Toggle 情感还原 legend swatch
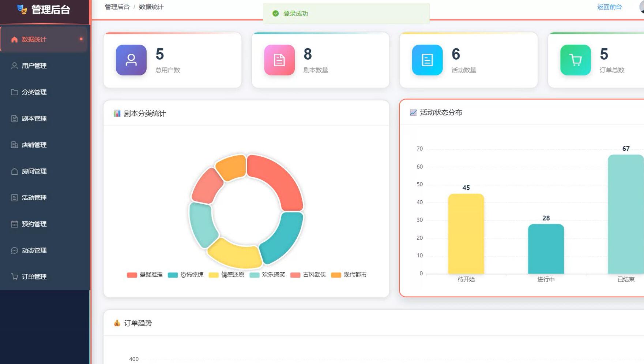644x364 pixels. pyautogui.click(x=214, y=275)
